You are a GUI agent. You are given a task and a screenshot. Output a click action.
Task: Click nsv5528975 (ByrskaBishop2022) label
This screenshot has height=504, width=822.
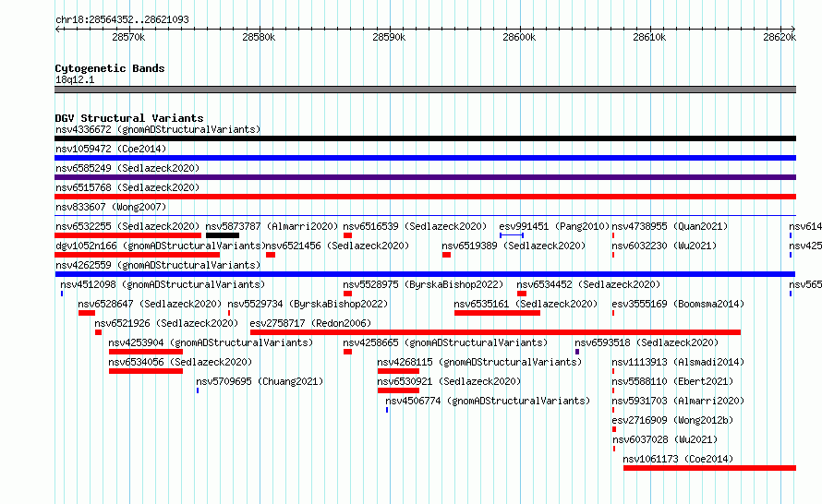[x=423, y=284]
